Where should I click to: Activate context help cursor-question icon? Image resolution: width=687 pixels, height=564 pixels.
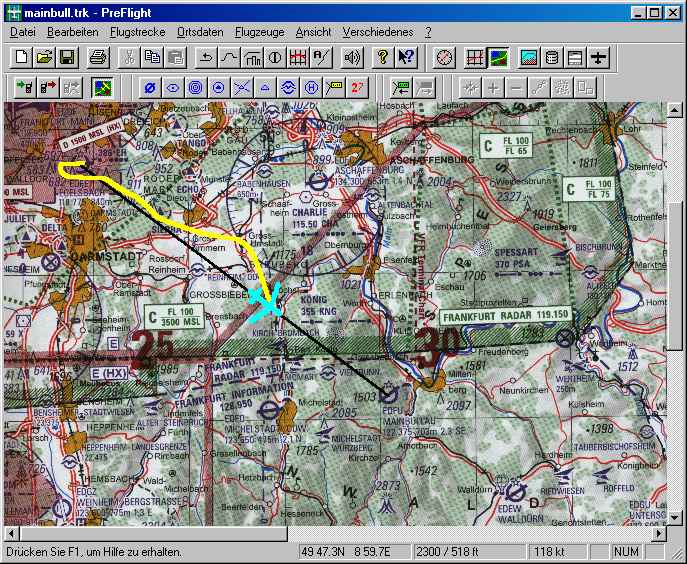click(406, 57)
